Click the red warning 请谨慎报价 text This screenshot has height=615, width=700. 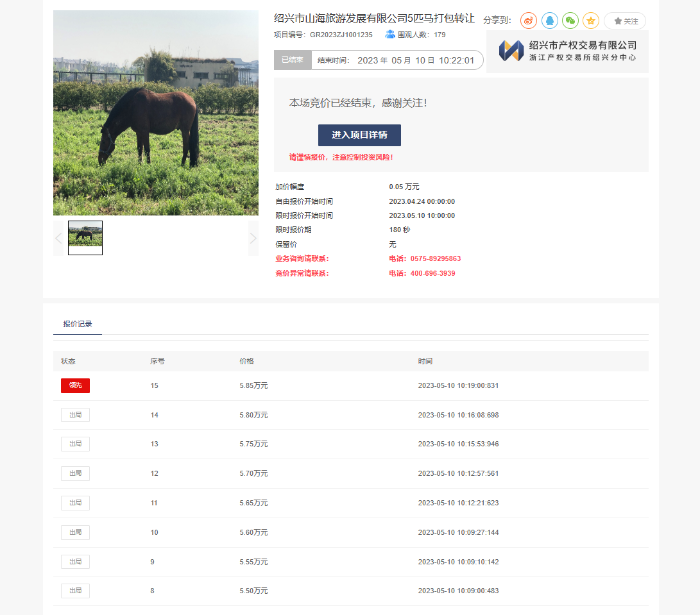(x=341, y=158)
